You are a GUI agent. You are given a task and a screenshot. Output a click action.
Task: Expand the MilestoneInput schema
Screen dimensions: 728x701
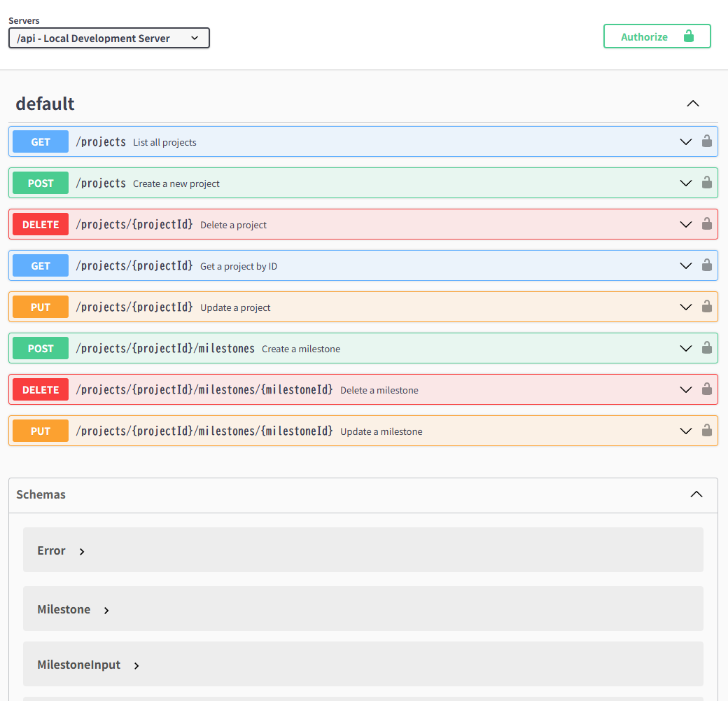[136, 665]
